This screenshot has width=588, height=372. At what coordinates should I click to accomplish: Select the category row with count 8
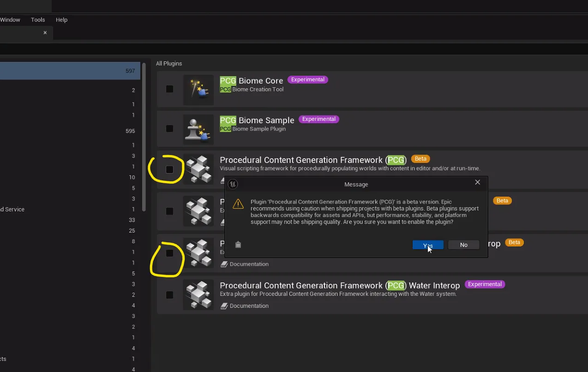pyautogui.click(x=70, y=241)
